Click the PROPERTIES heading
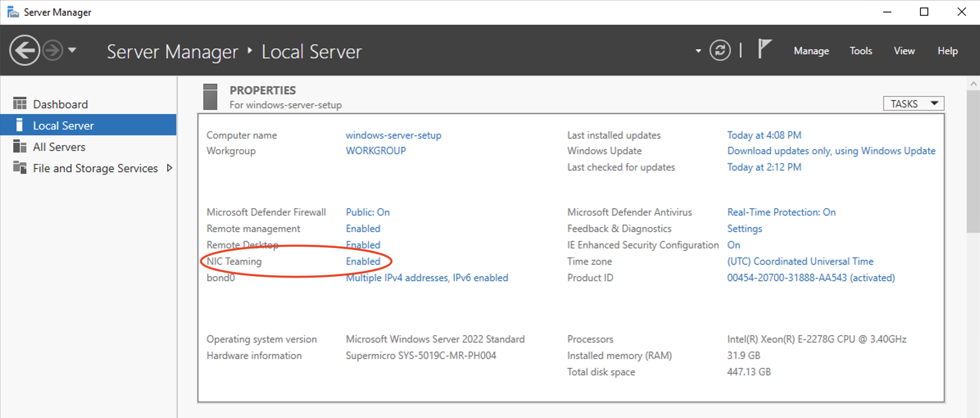Screen dimensions: 980x418 tap(263, 90)
